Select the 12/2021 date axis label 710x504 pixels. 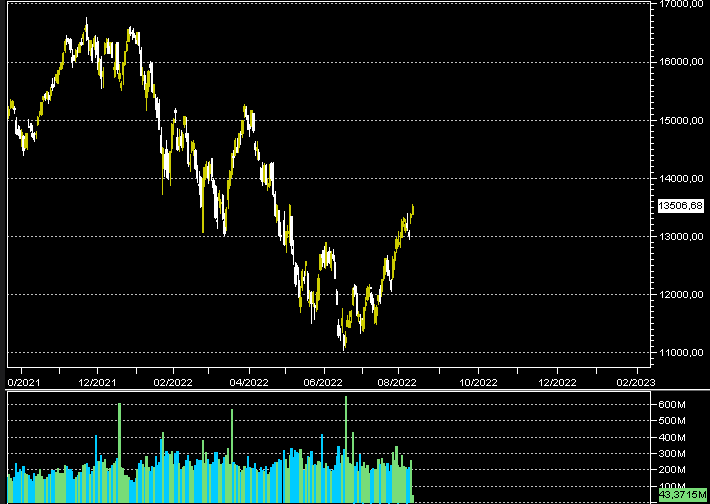point(96,383)
